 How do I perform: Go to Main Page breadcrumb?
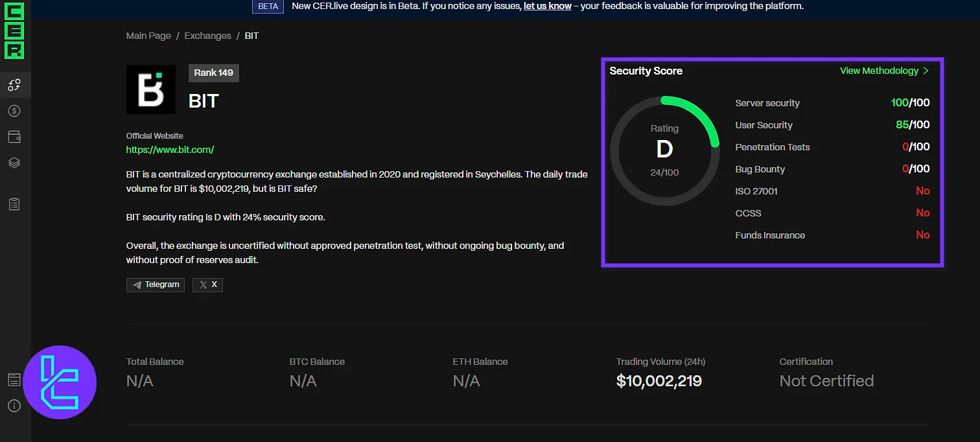click(148, 36)
